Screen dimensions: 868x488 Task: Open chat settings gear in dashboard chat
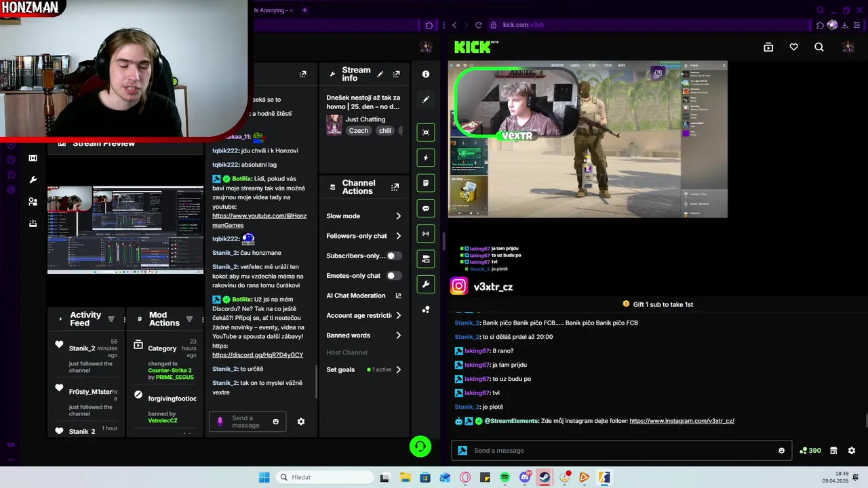tap(301, 422)
